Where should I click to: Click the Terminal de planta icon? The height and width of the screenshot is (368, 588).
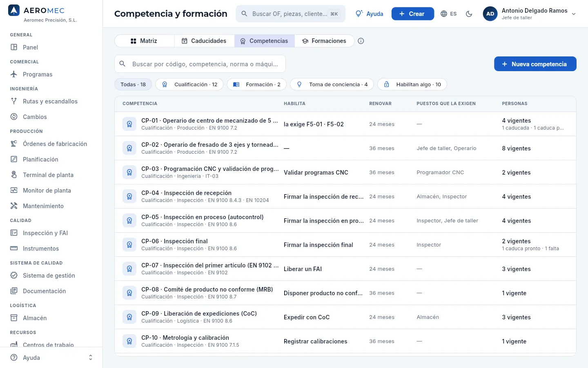tap(14, 175)
